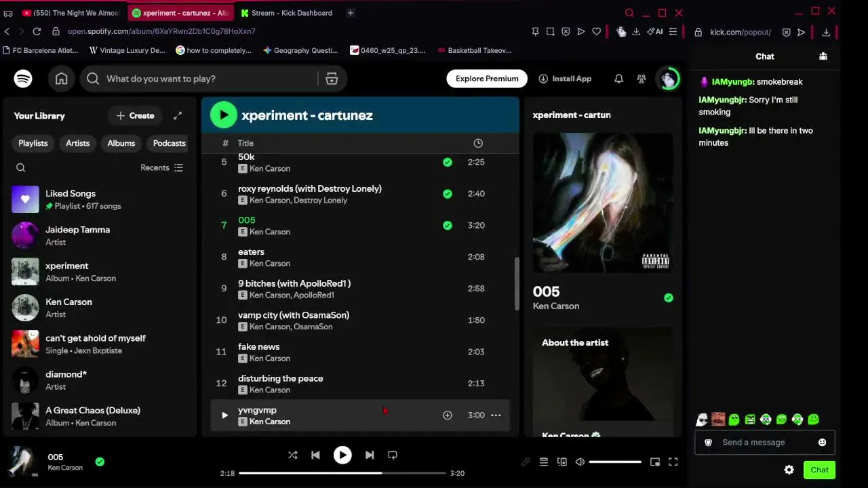Image resolution: width=868 pixels, height=488 pixels.
Task: Open Kick chat users icon
Action: pyautogui.click(x=823, y=56)
